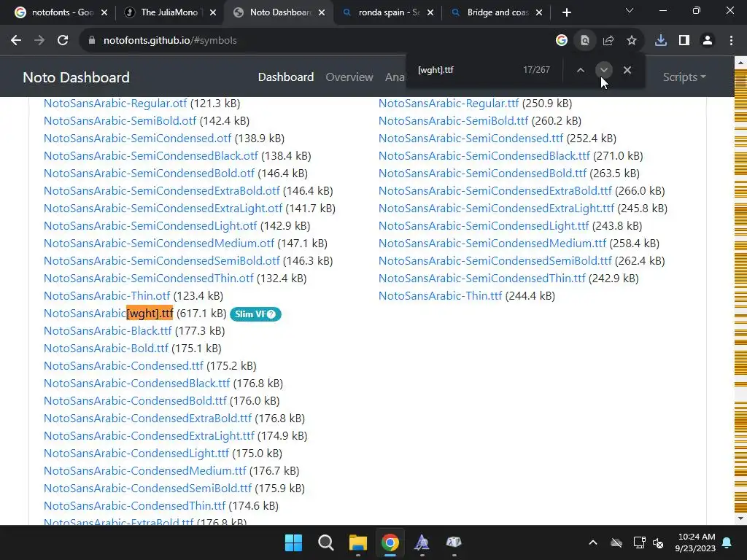This screenshot has width=747, height=560.
Task: Click the Chrome taskbar icon
Action: coord(390,542)
